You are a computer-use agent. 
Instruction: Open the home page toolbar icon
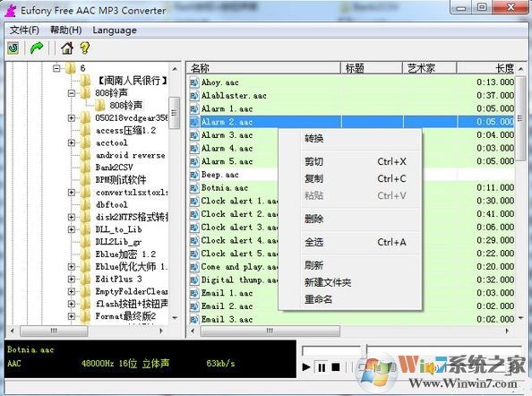[x=67, y=47]
